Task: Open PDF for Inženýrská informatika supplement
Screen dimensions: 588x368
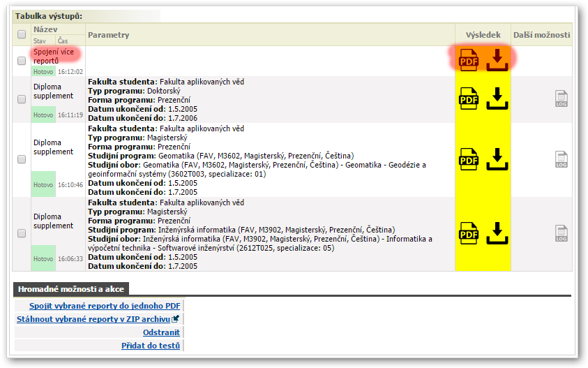Action: (469, 233)
